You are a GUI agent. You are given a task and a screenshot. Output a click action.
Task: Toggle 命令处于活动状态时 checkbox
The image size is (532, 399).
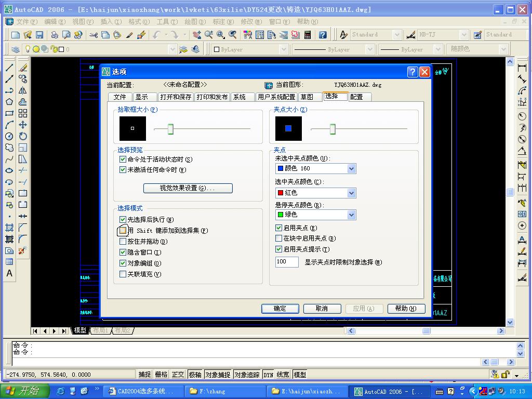(123, 159)
